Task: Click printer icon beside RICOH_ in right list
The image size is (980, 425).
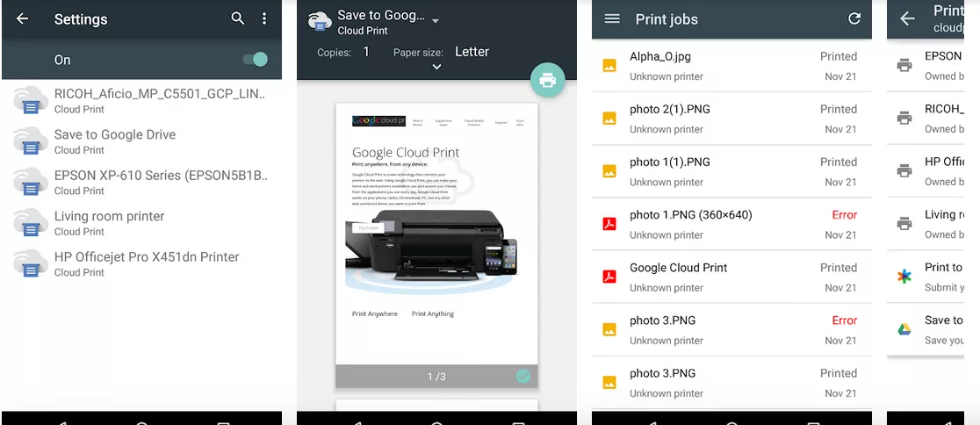Action: [904, 118]
